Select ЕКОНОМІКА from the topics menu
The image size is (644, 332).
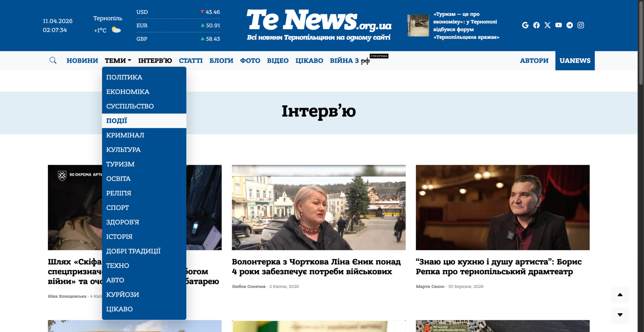pyautogui.click(x=144, y=92)
